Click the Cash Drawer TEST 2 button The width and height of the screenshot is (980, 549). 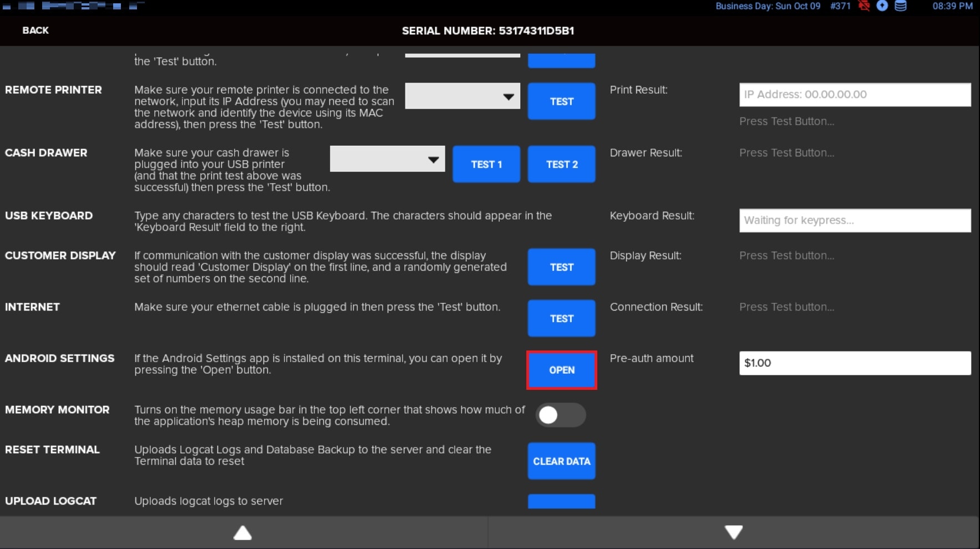561,164
